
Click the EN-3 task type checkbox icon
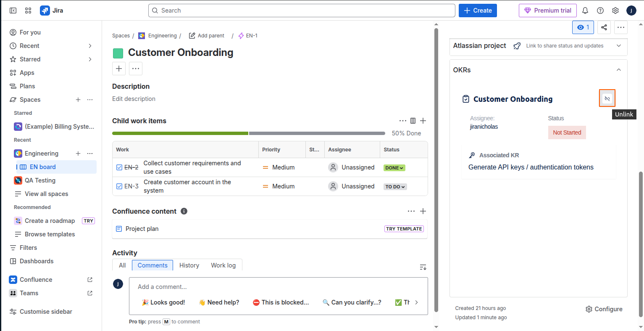119,186
